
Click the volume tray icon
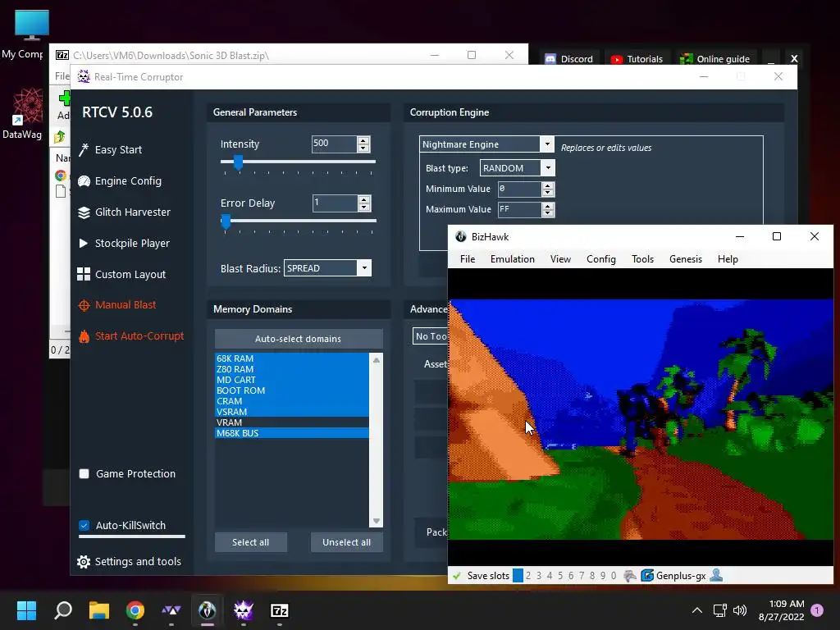point(740,610)
